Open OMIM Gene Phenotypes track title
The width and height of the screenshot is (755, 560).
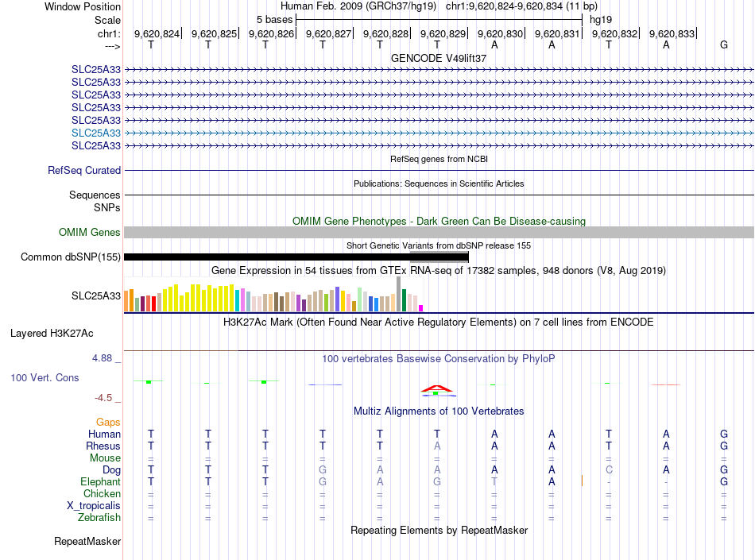click(439, 222)
